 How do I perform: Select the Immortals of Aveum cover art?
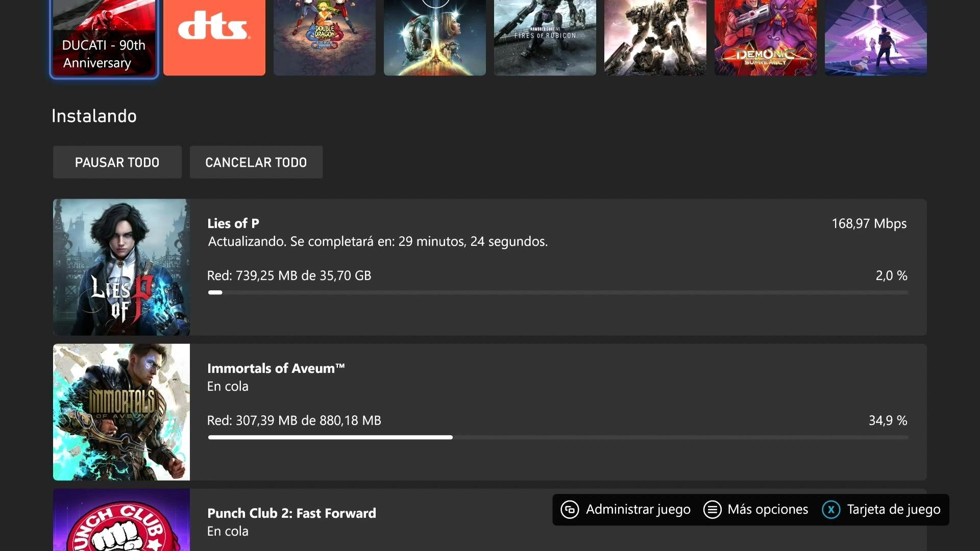click(x=121, y=412)
